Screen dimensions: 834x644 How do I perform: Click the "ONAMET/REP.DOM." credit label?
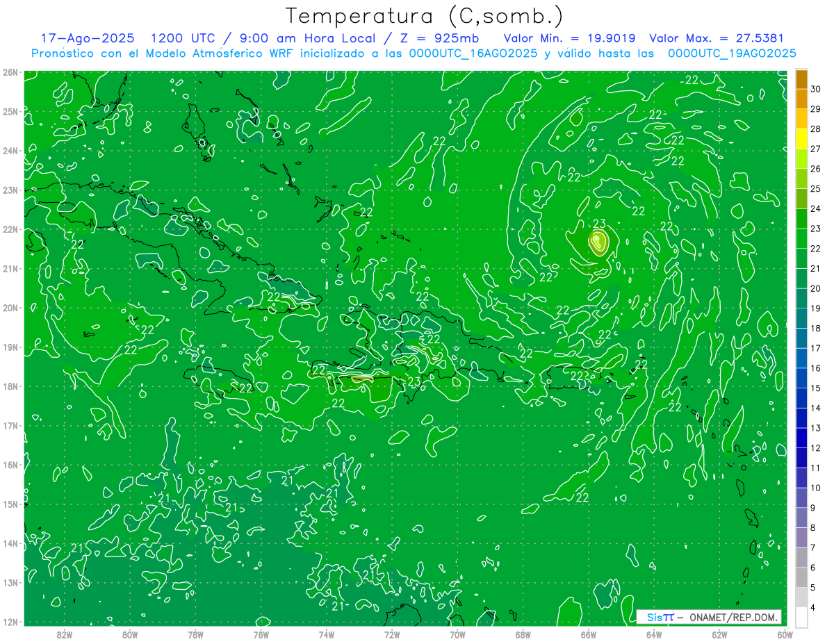733,617
